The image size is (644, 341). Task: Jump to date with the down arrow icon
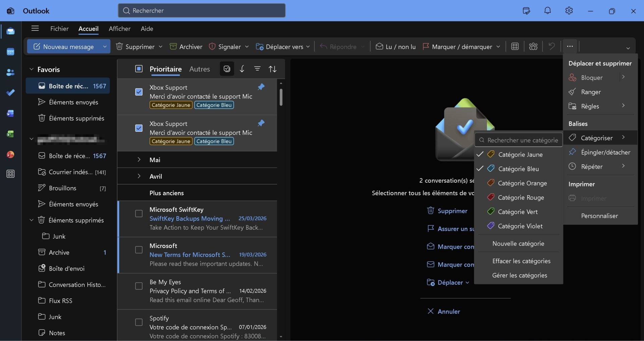242,69
